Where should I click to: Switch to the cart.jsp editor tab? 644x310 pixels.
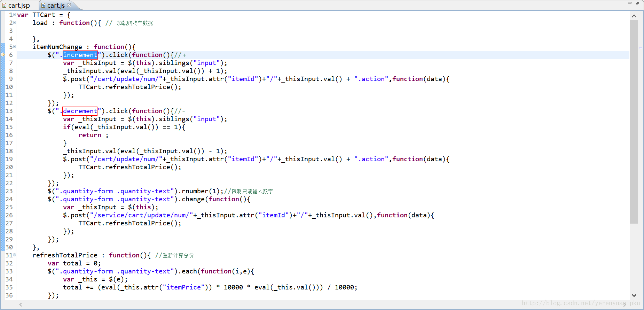(x=16, y=5)
